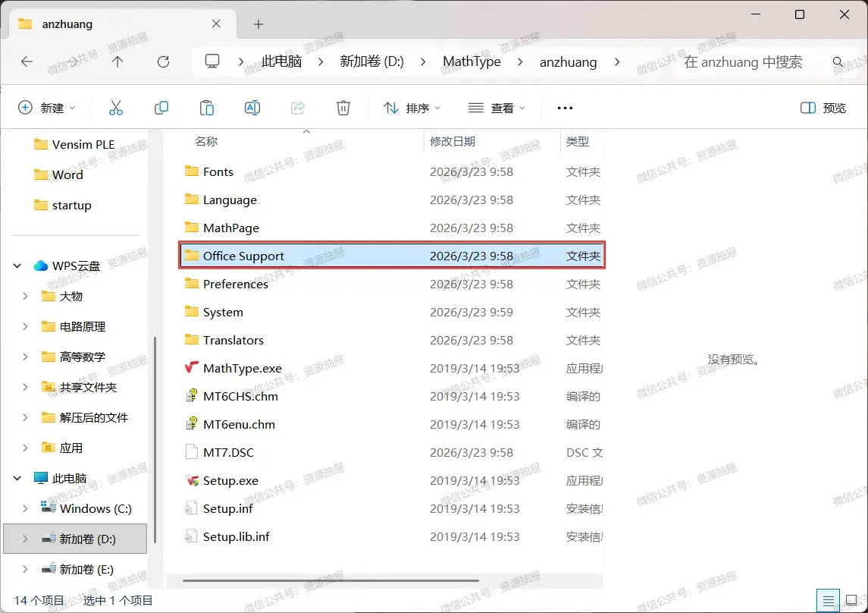This screenshot has width=868, height=613.
Task: Click the navigation pane vertical scrollbar
Action: point(155,440)
